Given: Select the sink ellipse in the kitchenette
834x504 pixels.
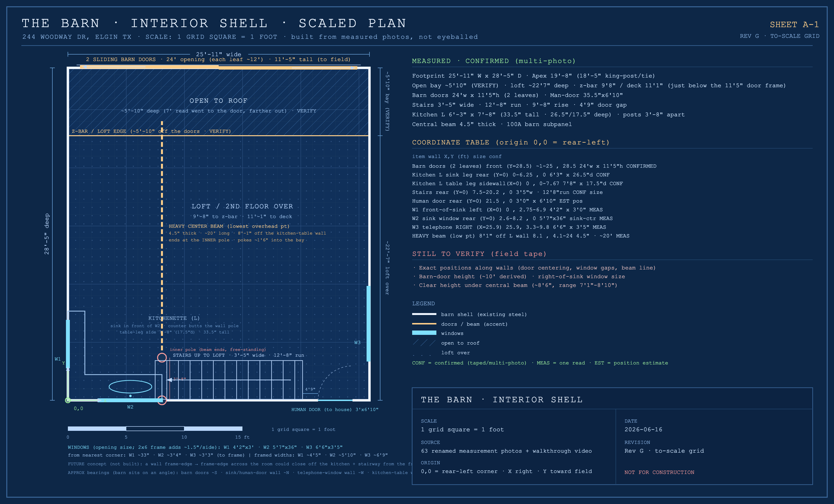Looking at the screenshot, I should [130, 386].
